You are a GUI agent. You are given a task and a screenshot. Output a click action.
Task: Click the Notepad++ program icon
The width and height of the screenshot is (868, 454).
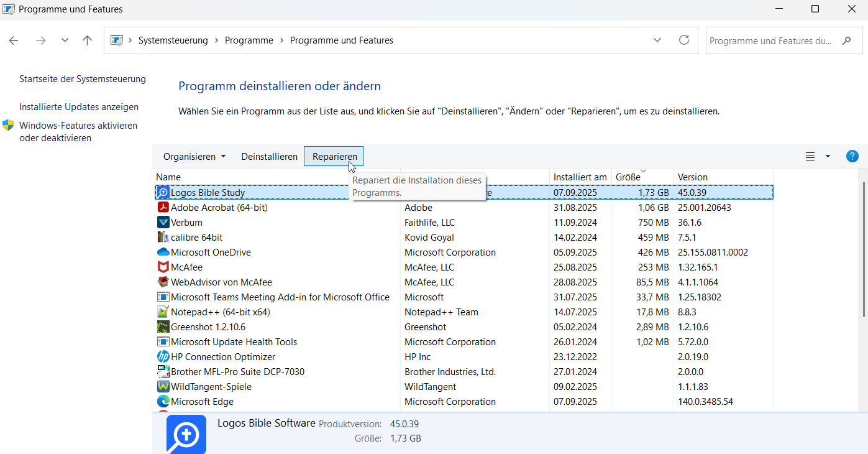(x=163, y=312)
